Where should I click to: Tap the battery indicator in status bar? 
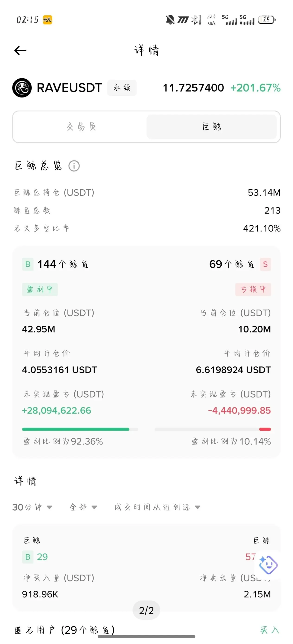[267, 19]
